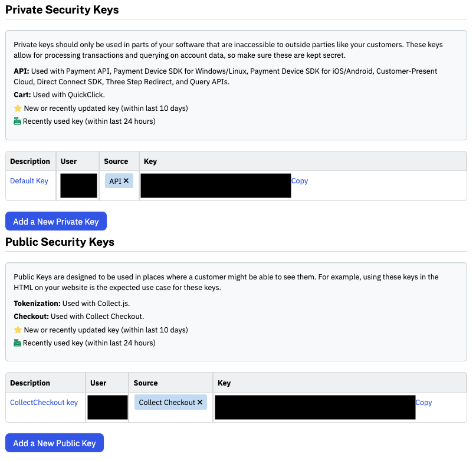Copy the private Default Key value

point(300,181)
